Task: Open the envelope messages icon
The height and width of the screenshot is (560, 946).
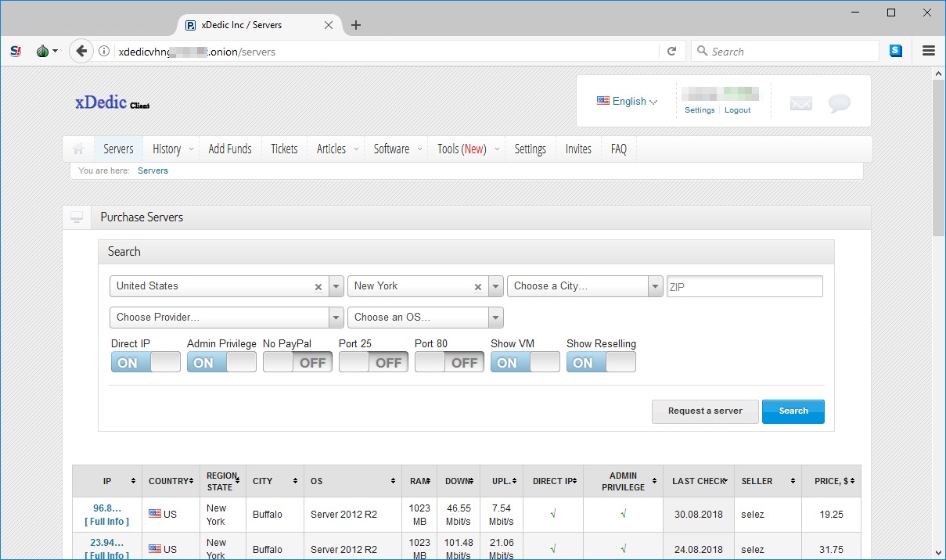Action: click(x=800, y=103)
